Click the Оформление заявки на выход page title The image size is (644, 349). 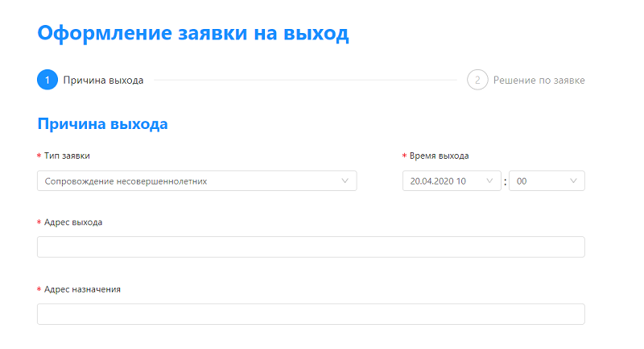[193, 34]
